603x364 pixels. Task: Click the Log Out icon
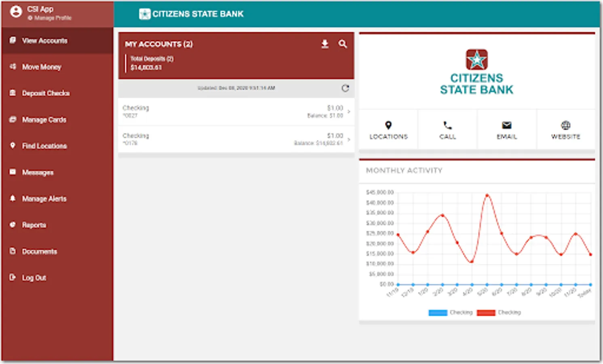[x=13, y=277]
